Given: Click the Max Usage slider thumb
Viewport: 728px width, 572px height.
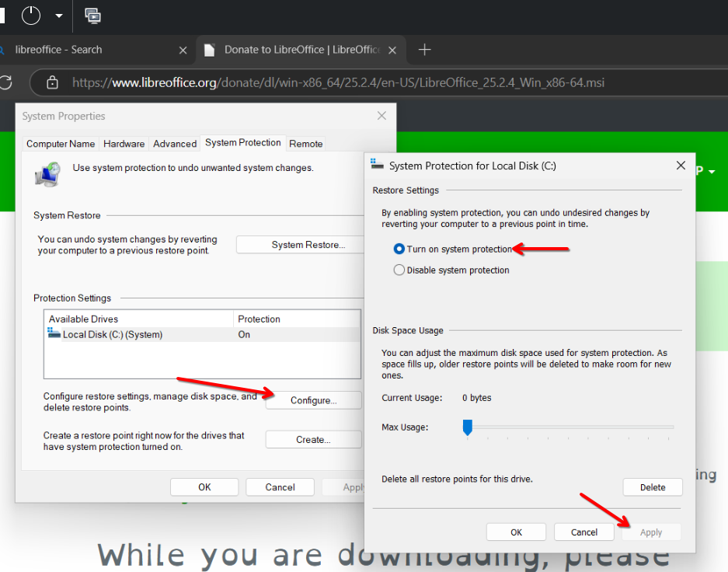Looking at the screenshot, I should pyautogui.click(x=468, y=427).
